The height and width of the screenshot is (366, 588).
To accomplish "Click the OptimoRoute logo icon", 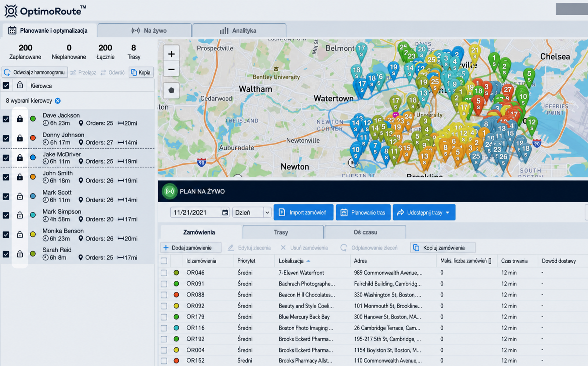I will pos(11,11).
